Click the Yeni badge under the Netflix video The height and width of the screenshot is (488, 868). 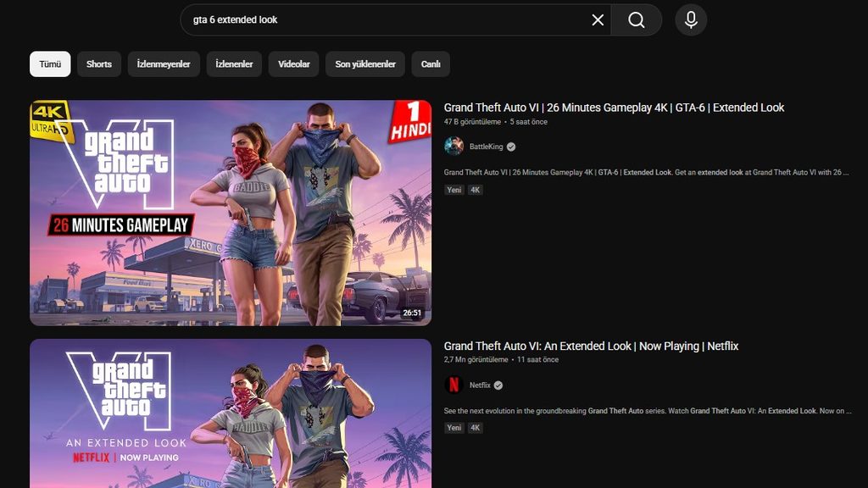[x=454, y=428]
